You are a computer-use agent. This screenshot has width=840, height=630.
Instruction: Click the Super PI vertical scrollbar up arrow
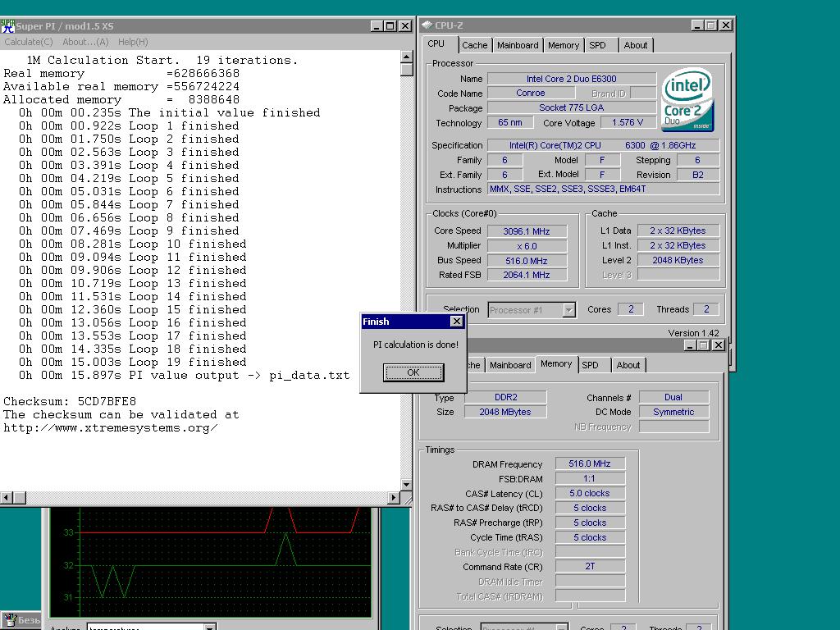(406, 57)
